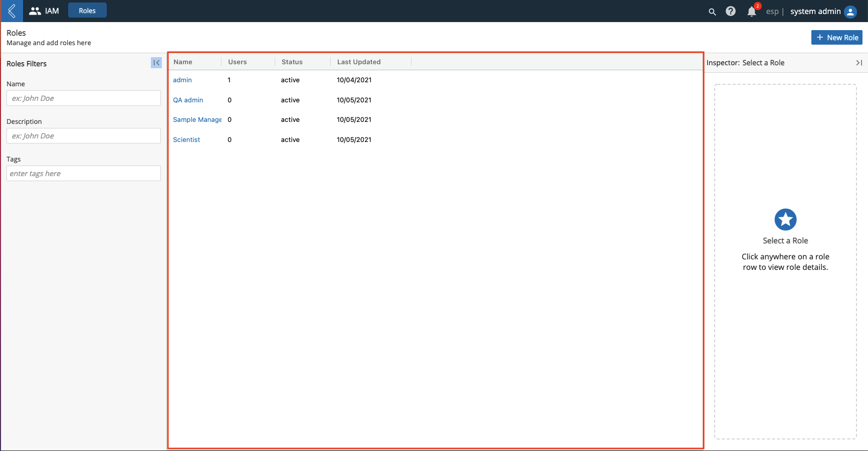The height and width of the screenshot is (451, 868).
Task: Focus the Tags filter input
Action: pyautogui.click(x=84, y=174)
